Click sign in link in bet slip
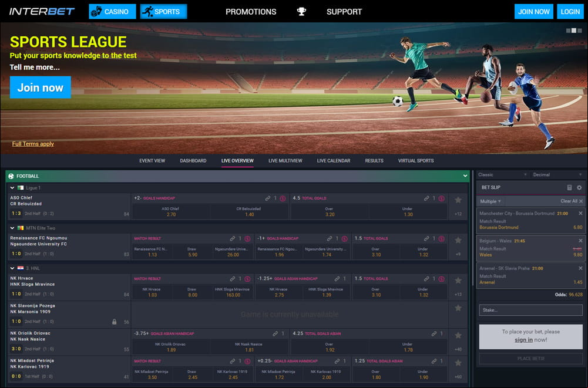 [523, 340]
